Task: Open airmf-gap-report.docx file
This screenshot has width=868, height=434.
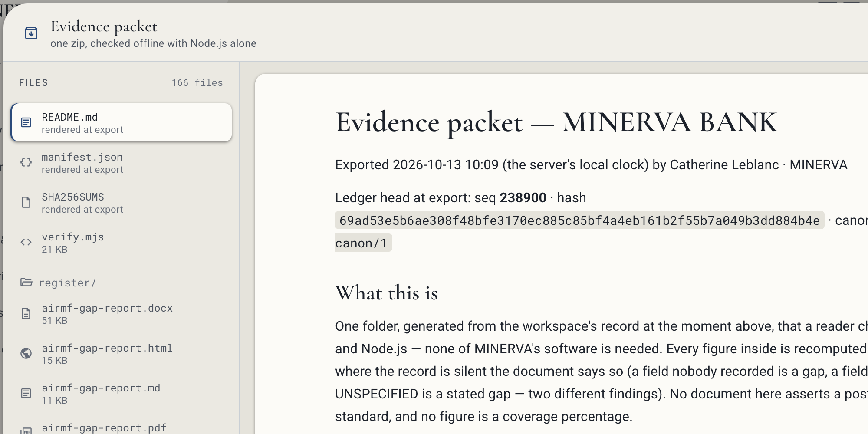Action: (122, 314)
